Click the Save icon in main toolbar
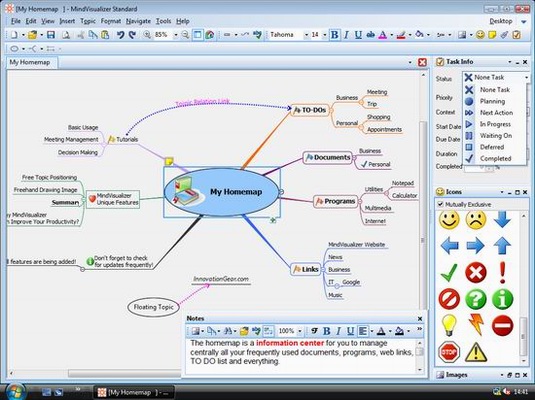 pos(50,35)
